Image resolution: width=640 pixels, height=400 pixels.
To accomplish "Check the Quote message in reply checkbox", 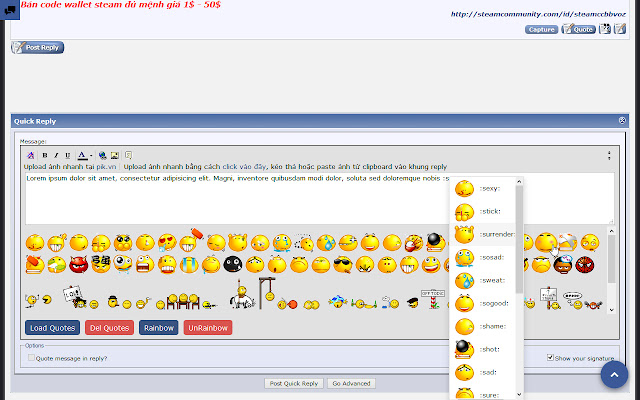I will pyautogui.click(x=31, y=358).
